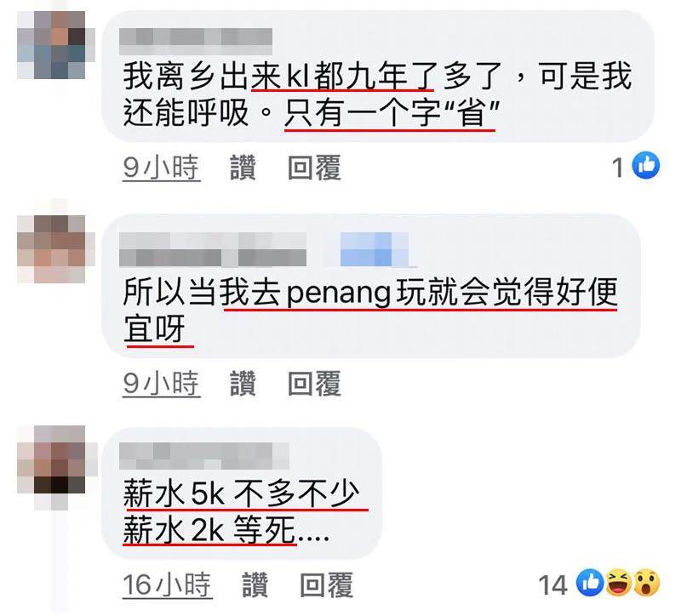Like the comment mentioning penang
This screenshot has width=681, height=616.
click(x=243, y=383)
